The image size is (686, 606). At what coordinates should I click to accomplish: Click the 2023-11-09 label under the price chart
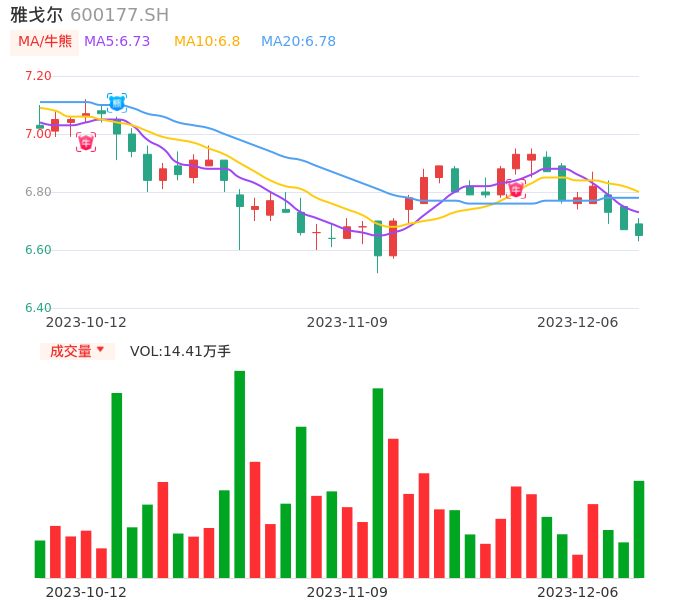point(347,322)
